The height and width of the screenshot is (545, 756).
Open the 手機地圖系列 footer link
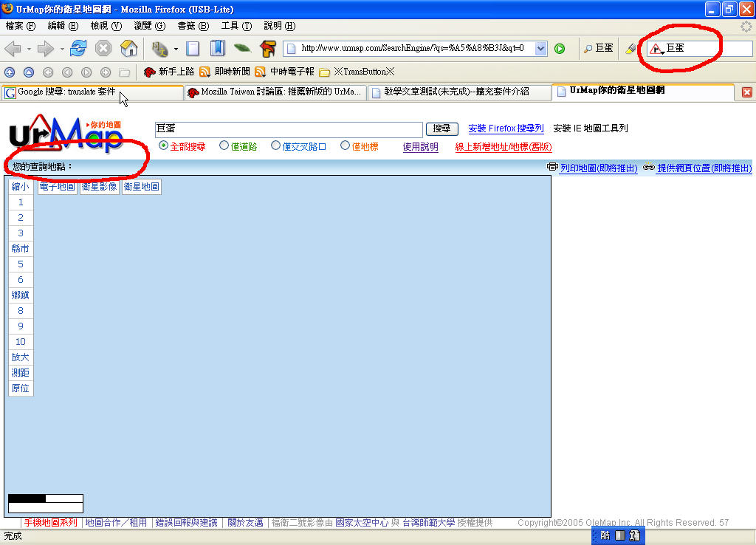pos(51,522)
